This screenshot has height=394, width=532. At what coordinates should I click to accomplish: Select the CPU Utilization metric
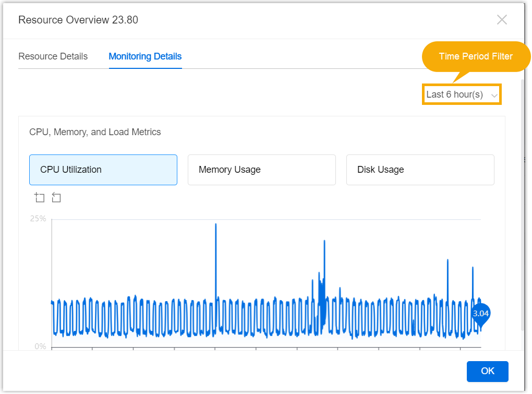click(103, 170)
